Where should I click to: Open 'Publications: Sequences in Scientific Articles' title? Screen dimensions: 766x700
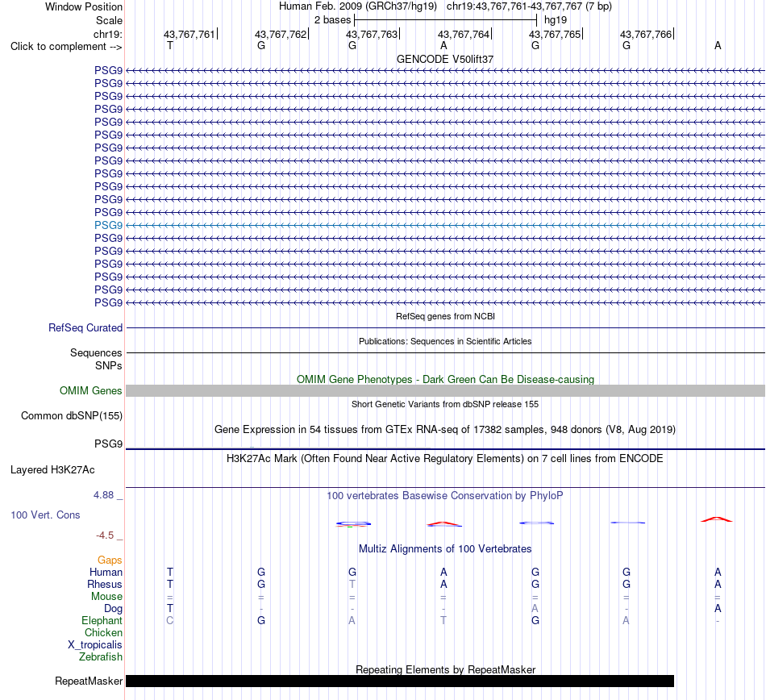[x=445, y=341]
